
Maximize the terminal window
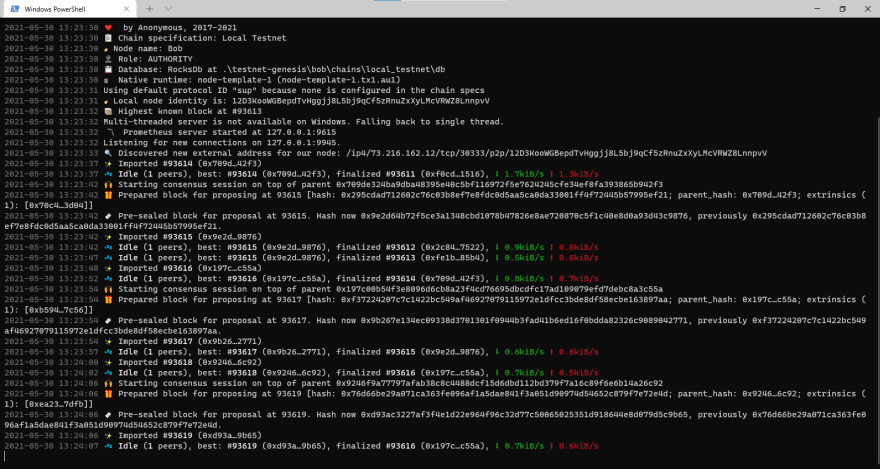pos(842,9)
